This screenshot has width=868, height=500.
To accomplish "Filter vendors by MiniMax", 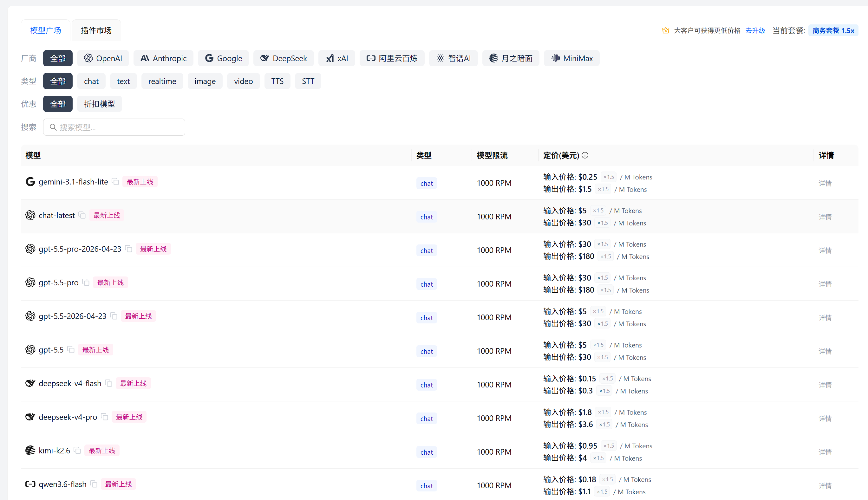I will pos(572,58).
